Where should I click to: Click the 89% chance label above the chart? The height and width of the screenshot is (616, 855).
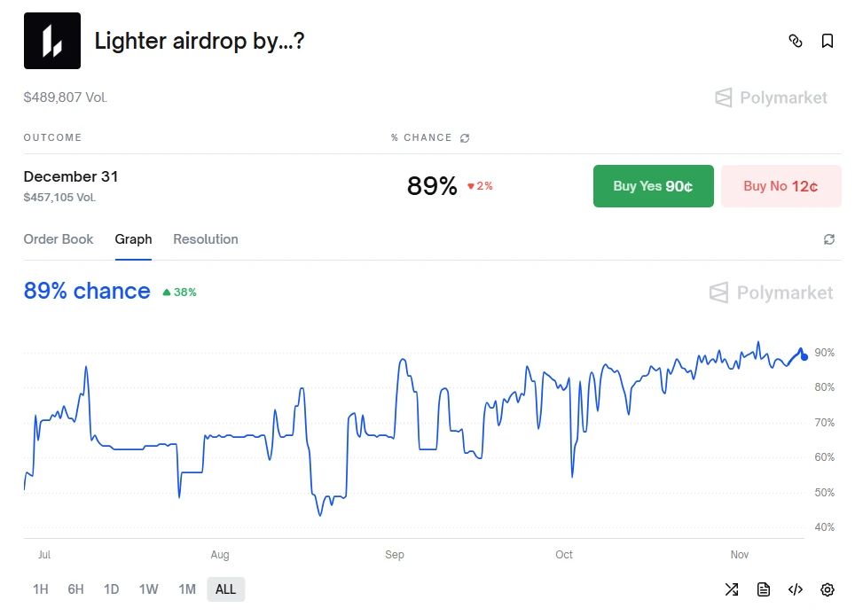(86, 291)
